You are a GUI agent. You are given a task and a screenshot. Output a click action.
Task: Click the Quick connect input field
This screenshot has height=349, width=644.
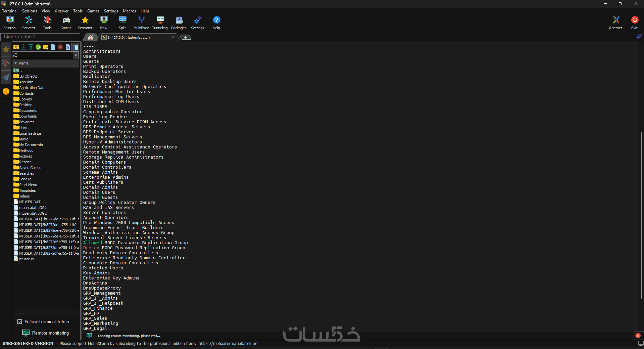click(x=40, y=37)
